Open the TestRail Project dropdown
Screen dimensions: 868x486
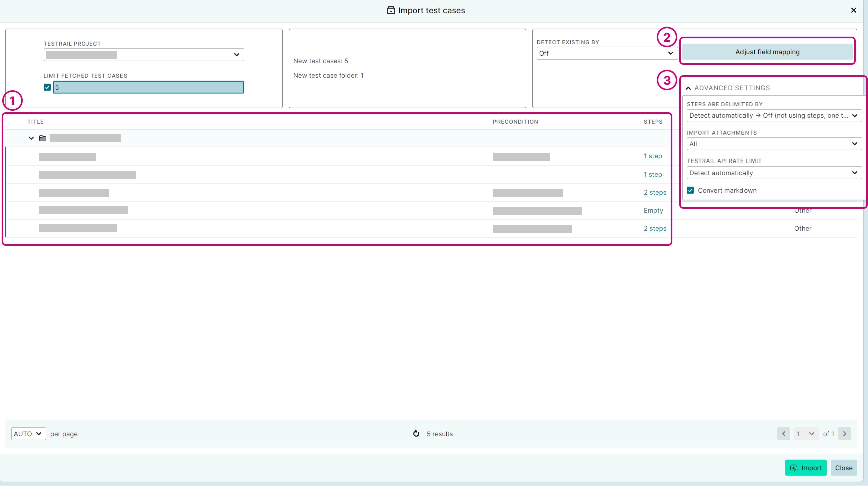click(x=144, y=55)
